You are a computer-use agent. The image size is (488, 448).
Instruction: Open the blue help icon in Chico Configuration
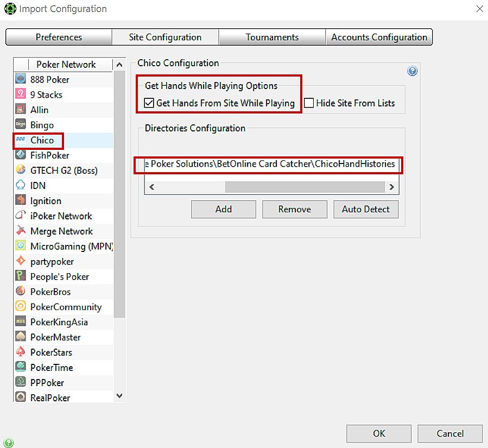pyautogui.click(x=412, y=71)
